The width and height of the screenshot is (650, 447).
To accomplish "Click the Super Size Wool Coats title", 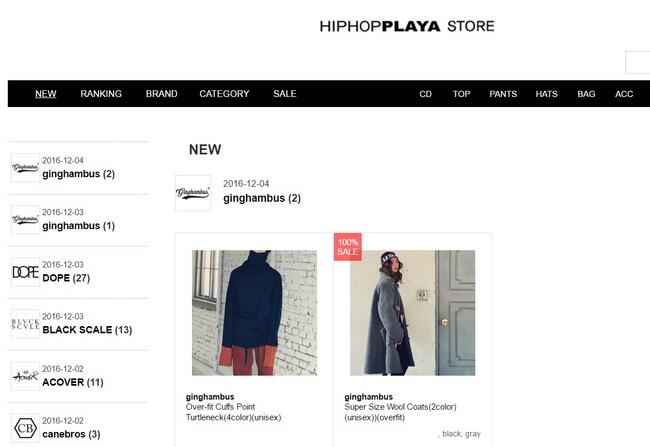I will point(400,412).
